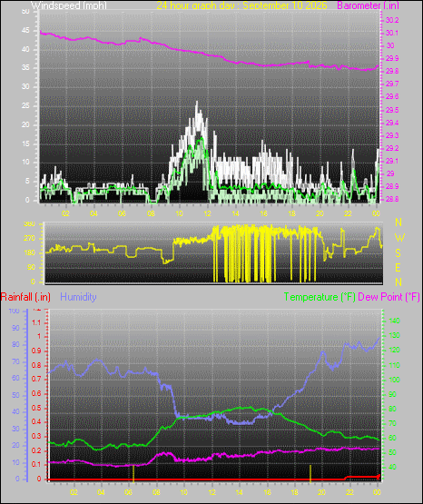
Task: Click the '0.5' rainfall axis value
Action: click(36, 409)
